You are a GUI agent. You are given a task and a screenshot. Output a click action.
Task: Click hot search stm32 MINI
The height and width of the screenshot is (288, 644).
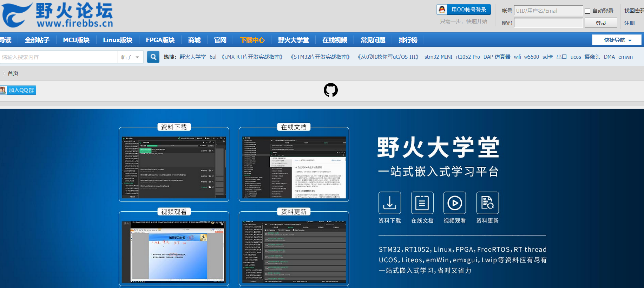(x=438, y=57)
